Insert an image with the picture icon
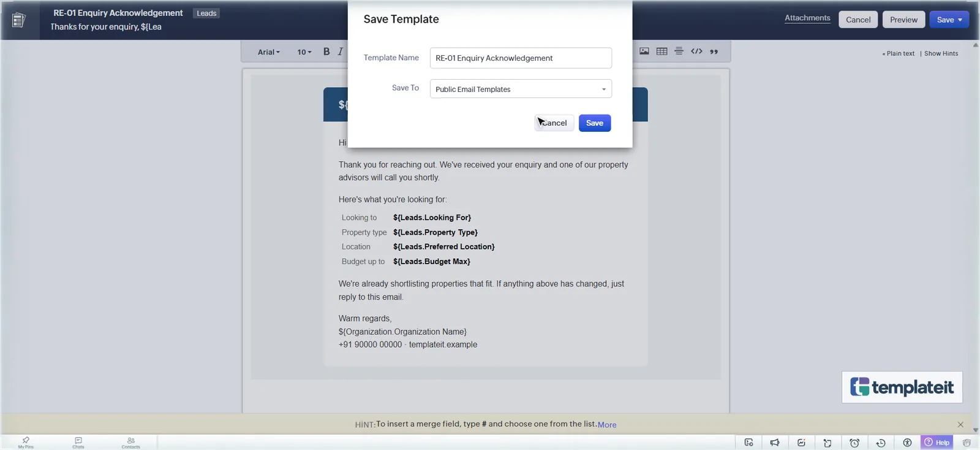 [644, 51]
